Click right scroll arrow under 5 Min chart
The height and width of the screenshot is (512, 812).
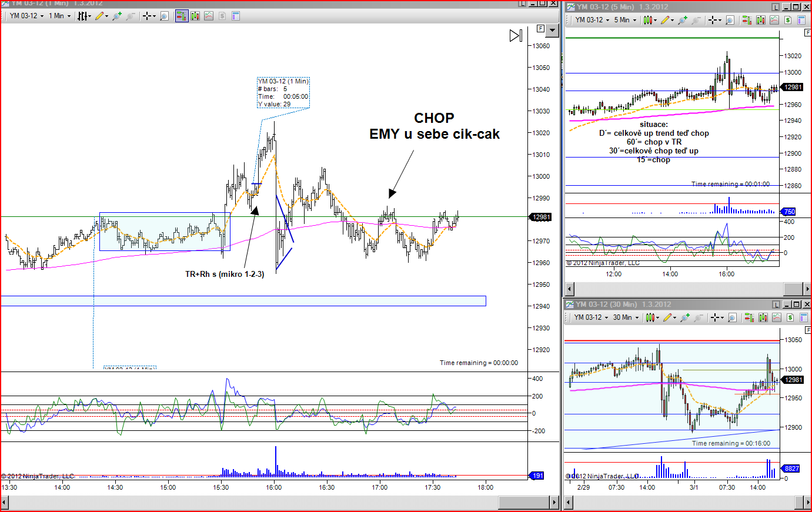click(806, 289)
